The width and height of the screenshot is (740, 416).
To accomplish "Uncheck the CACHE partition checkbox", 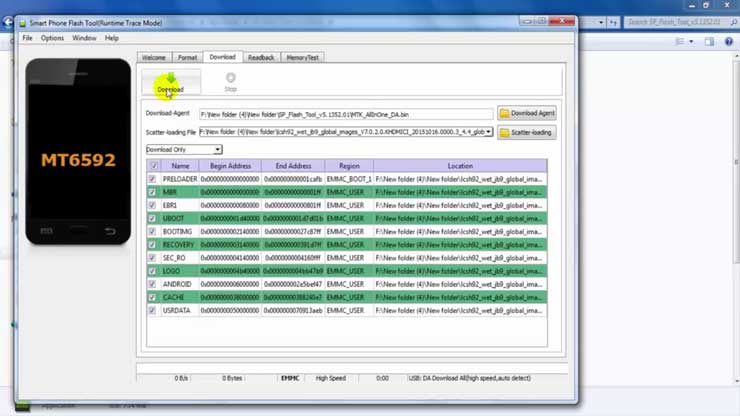I will tap(152, 297).
